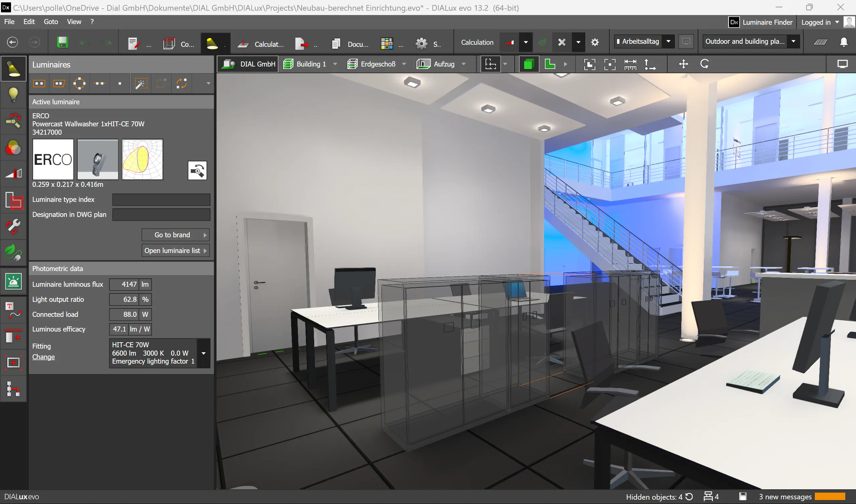The height and width of the screenshot is (504, 856).
Task: Toggle the monitor display mode icon
Action: [842, 64]
